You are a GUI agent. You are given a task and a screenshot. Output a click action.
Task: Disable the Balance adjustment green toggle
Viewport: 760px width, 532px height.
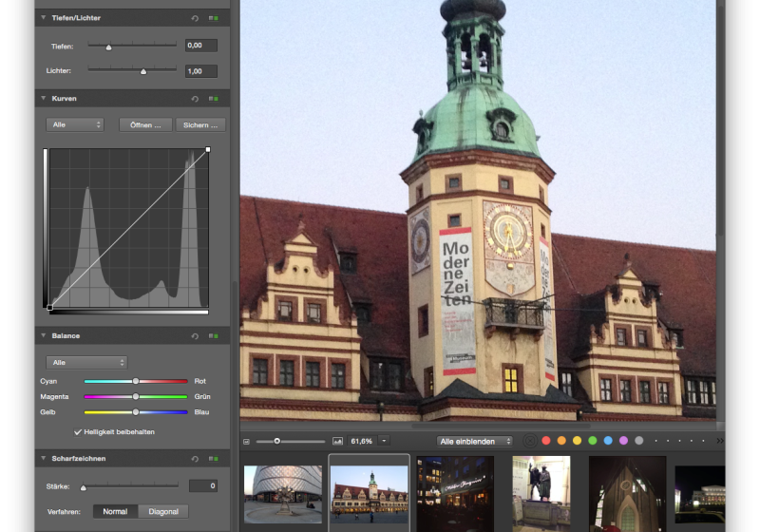pos(214,336)
